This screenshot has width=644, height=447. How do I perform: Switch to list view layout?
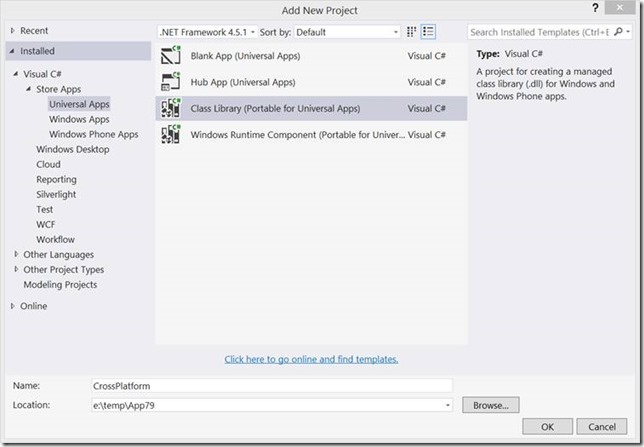pyautogui.click(x=428, y=32)
